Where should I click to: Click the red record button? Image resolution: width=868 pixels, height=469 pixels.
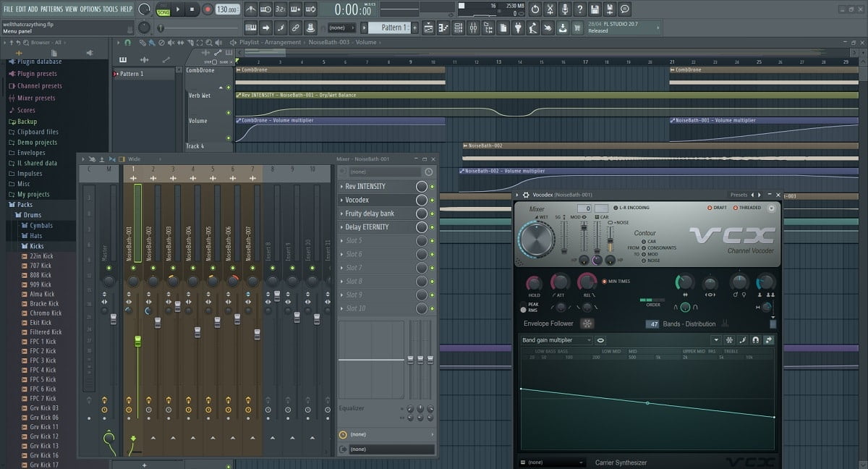(208, 9)
